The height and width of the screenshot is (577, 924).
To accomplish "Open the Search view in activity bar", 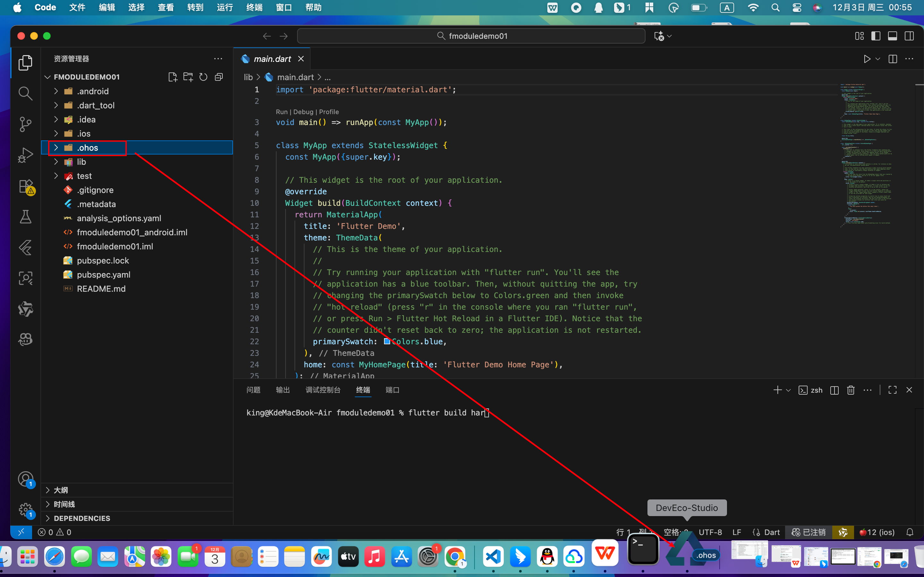I will pyautogui.click(x=25, y=93).
